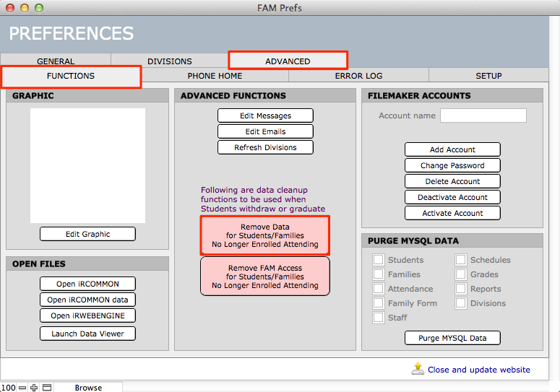Click the Edit Emails button
This screenshot has height=392, width=560.
point(265,131)
